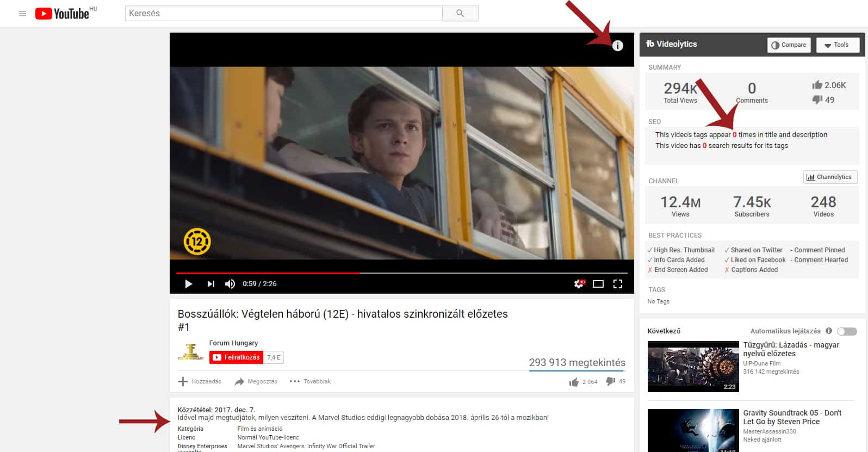Image resolution: width=868 pixels, height=452 pixels.
Task: Toggle Automatikus lejátszás autoplay switch
Action: pos(847,331)
